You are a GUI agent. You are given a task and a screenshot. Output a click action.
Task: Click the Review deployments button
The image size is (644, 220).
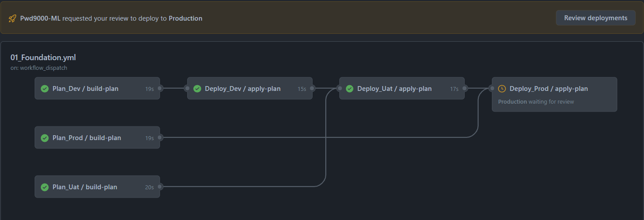pyautogui.click(x=595, y=18)
